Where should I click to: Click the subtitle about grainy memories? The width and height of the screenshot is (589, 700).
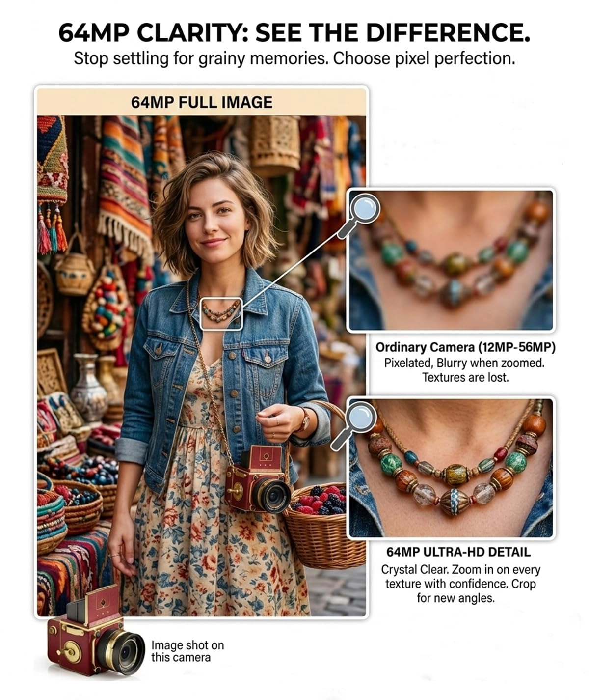[294, 58]
